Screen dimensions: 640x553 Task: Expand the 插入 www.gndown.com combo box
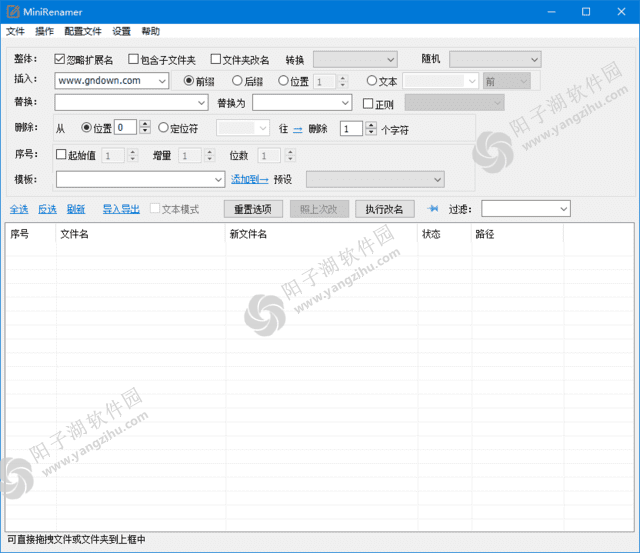pyautogui.click(x=162, y=81)
